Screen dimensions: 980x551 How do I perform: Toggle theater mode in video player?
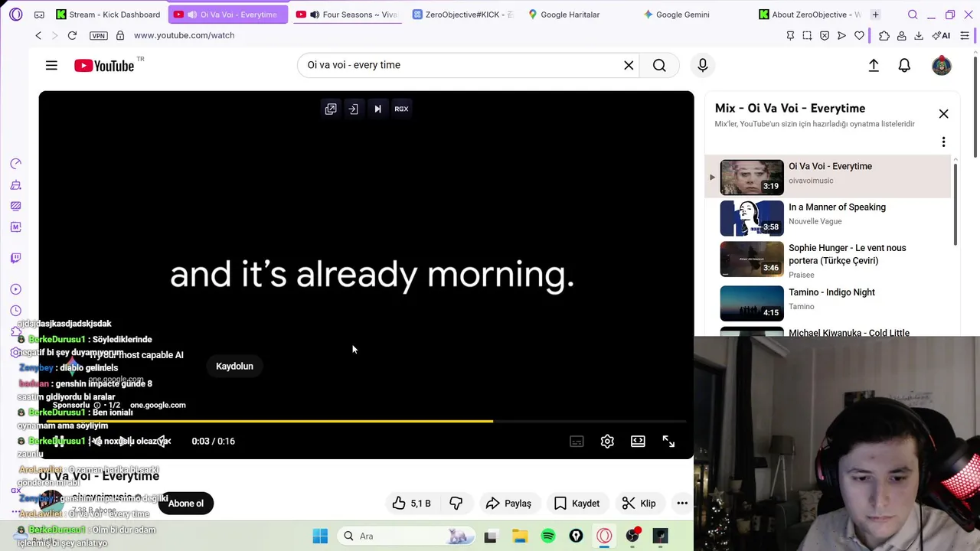point(638,442)
